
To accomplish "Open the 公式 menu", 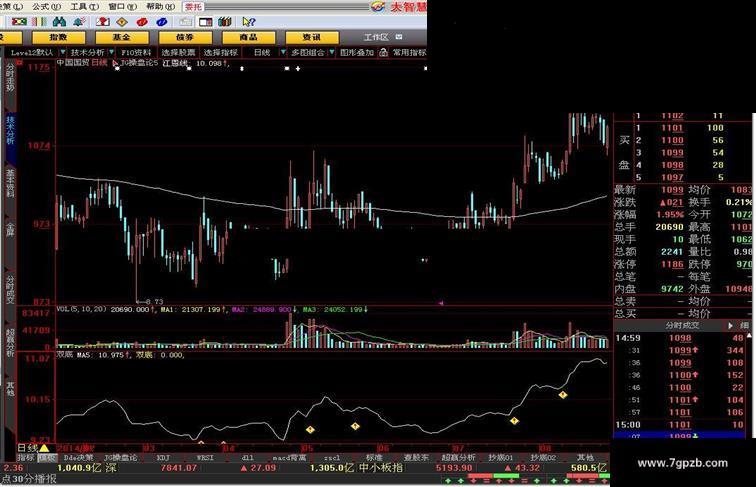I will click(47, 6).
